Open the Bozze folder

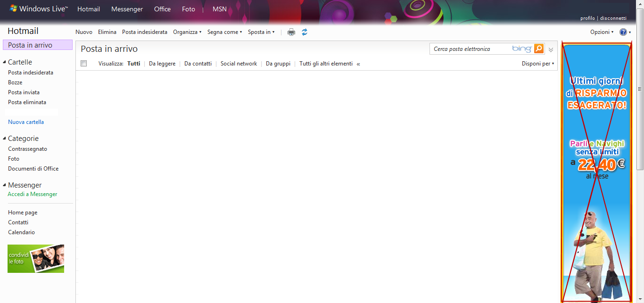[x=15, y=82]
